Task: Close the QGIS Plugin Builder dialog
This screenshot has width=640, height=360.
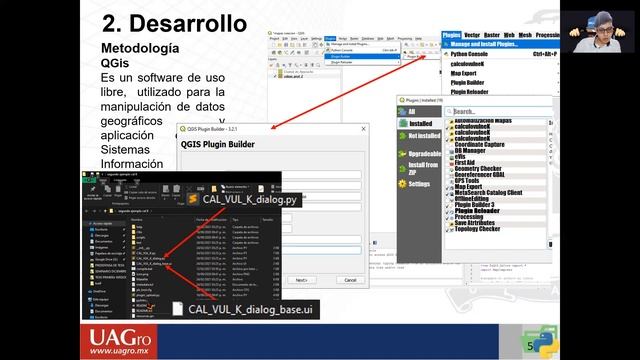Action: click(x=363, y=129)
